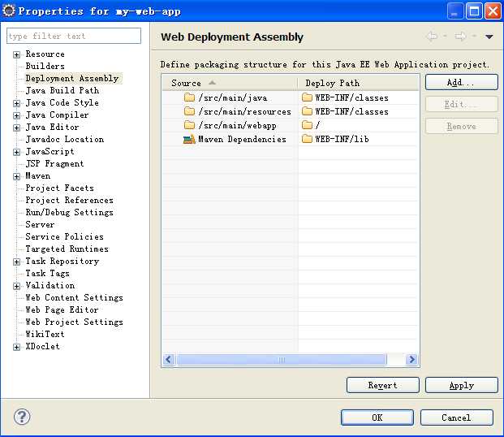The width and height of the screenshot is (504, 437).
Task: Click the horizontal scrollbar right arrow
Action: (411, 360)
